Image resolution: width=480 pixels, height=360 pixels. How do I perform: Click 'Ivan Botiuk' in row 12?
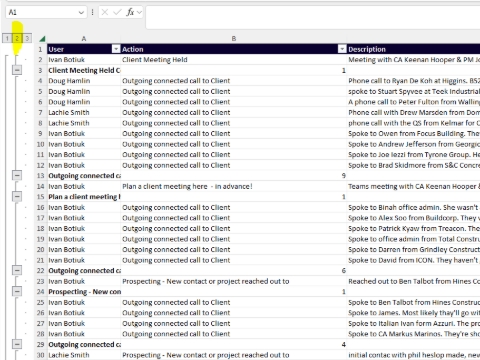(x=84, y=165)
